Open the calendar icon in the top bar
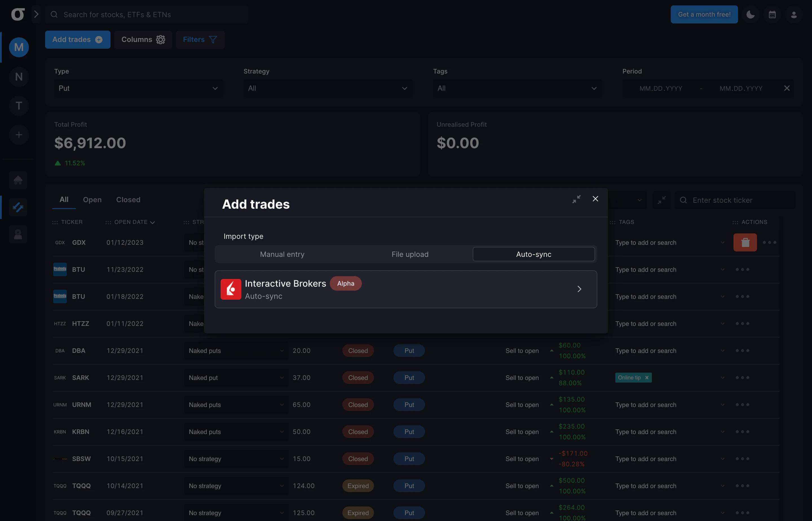This screenshot has height=521, width=812. [x=772, y=14]
